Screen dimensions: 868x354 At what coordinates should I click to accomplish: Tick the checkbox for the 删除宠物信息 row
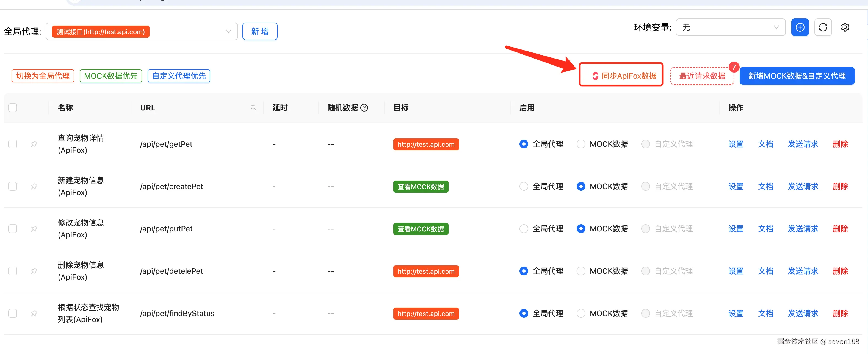coord(13,271)
